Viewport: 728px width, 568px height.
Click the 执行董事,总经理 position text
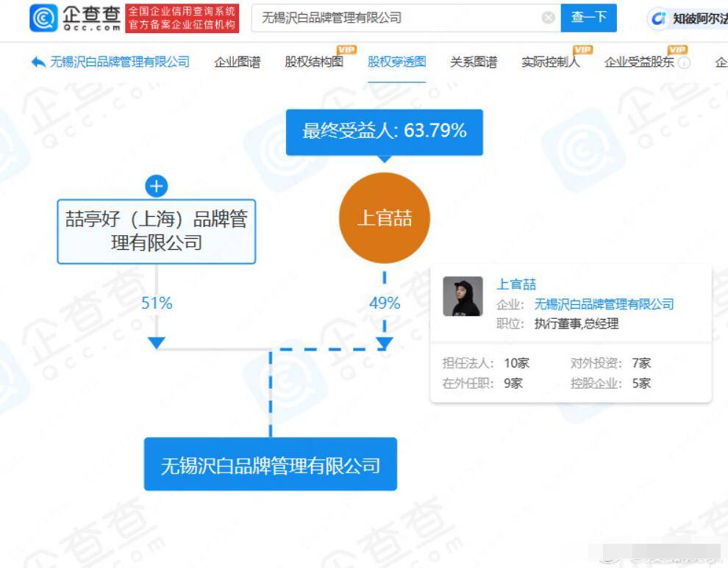[x=577, y=324]
